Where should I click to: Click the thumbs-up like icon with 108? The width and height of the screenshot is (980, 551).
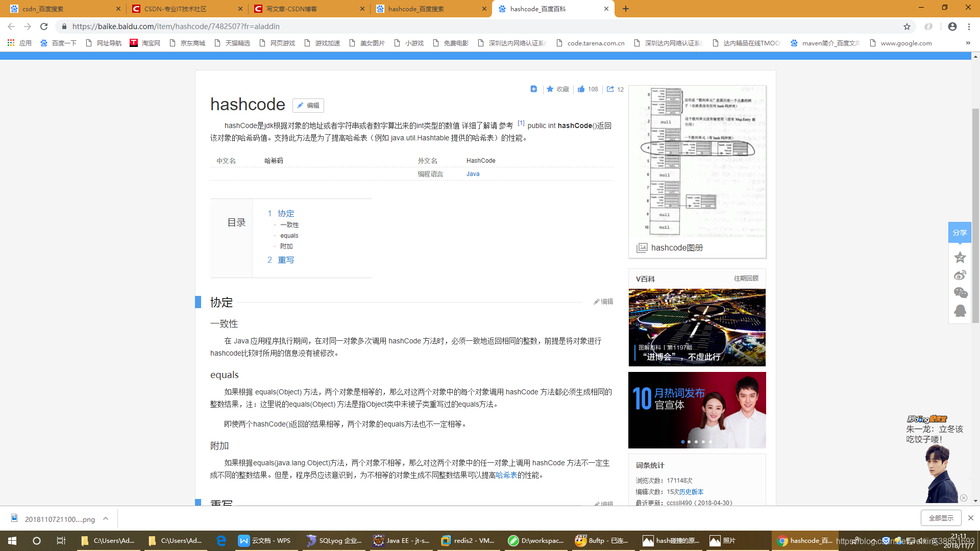click(581, 89)
